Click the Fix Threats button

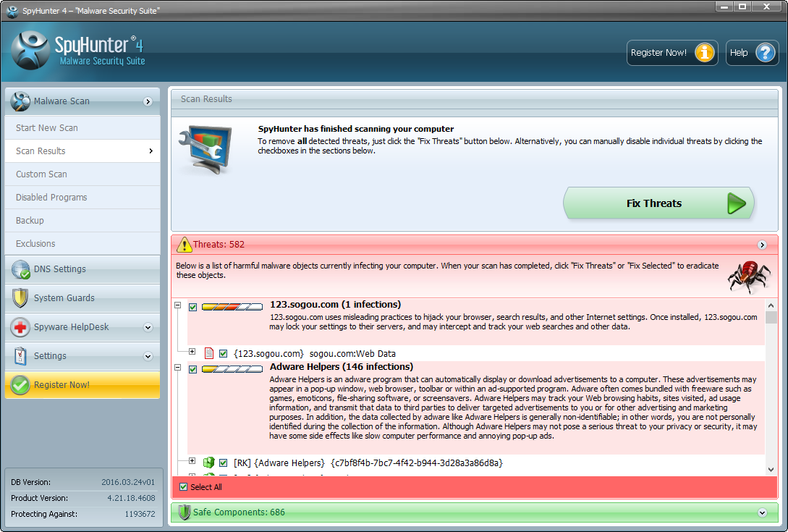click(x=658, y=203)
